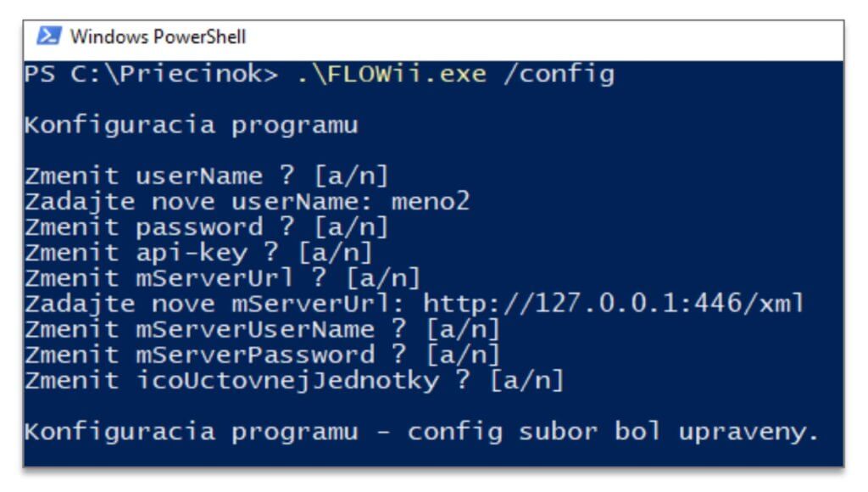
Task: Click the Zadajte nove mServerUrl label
Action: [x=215, y=305]
